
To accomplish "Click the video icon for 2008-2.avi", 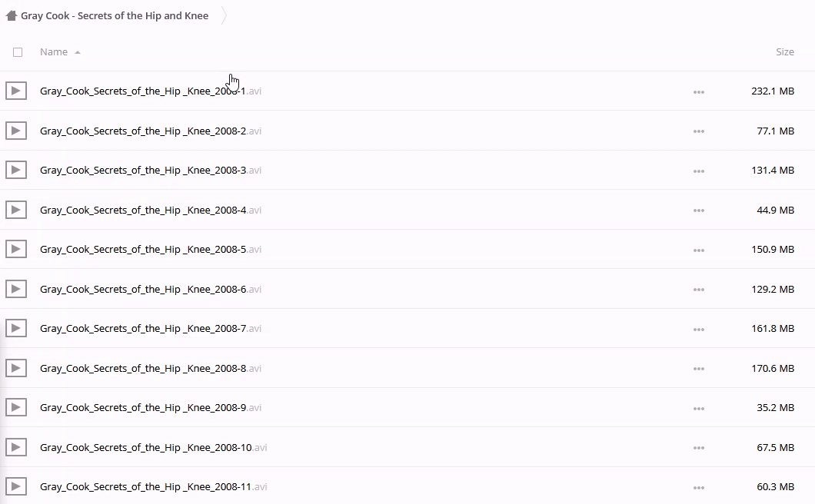I will (16, 131).
